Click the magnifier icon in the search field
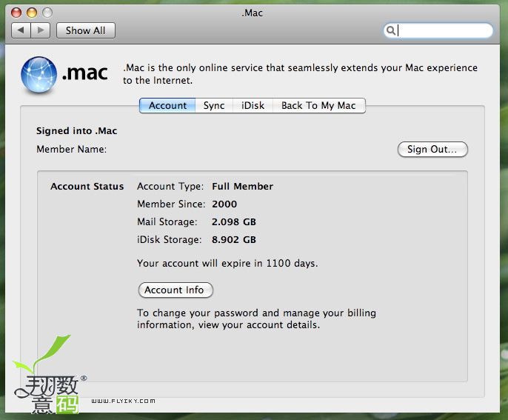 391,30
